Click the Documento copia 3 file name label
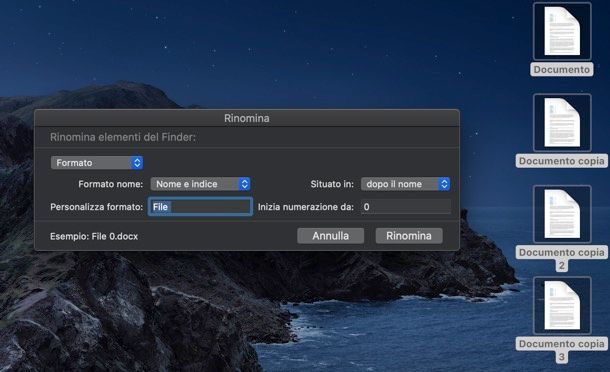 tap(562, 350)
